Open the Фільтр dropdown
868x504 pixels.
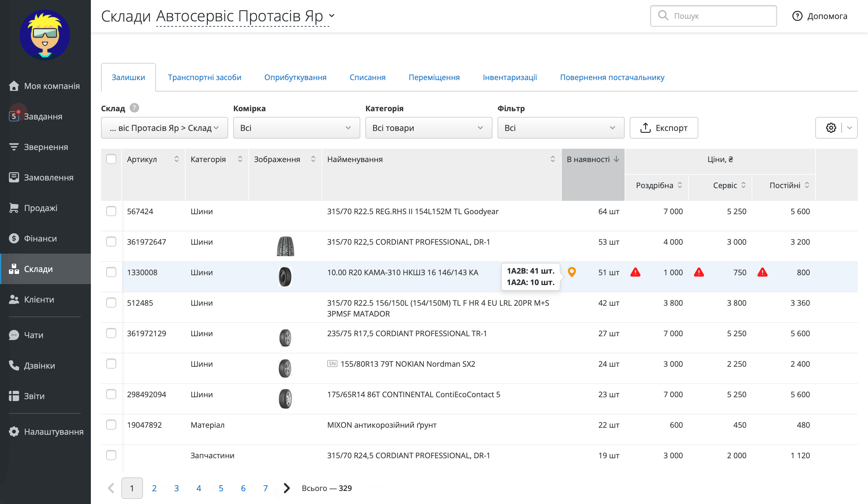coord(561,128)
